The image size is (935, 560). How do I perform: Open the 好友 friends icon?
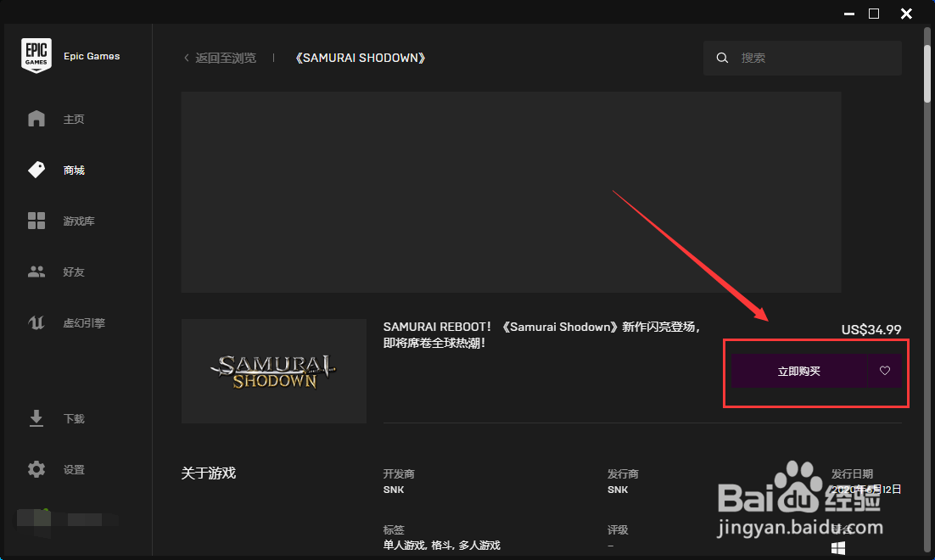coord(36,272)
